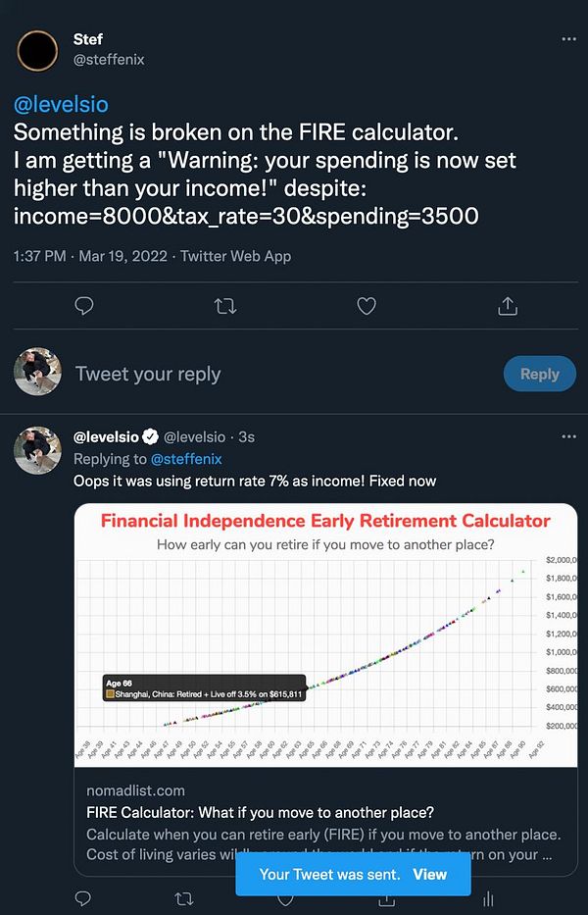Open more options on levelsio's reply
This screenshot has height=915, width=588.
(x=568, y=436)
